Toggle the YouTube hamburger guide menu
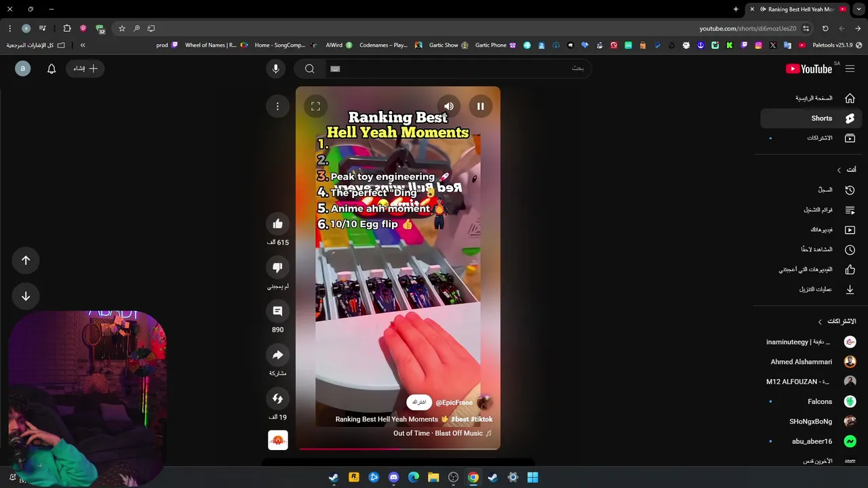 pos(850,68)
